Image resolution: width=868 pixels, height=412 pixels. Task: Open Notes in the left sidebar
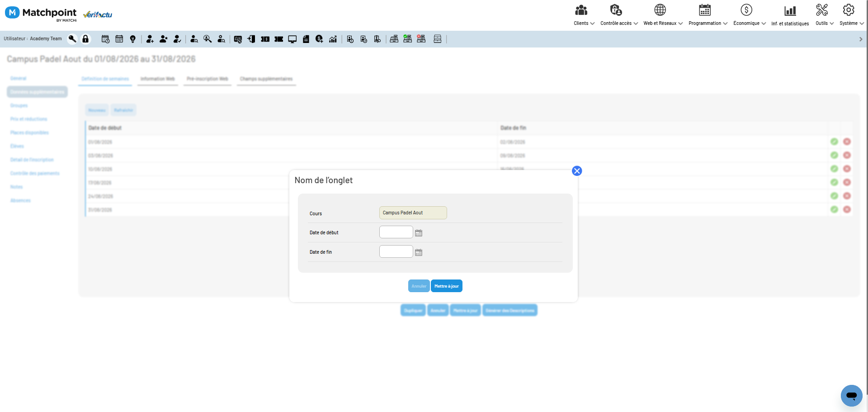(x=17, y=187)
